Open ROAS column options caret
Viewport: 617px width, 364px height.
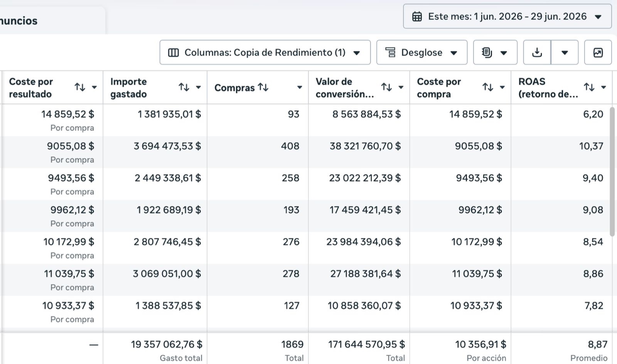coord(604,88)
